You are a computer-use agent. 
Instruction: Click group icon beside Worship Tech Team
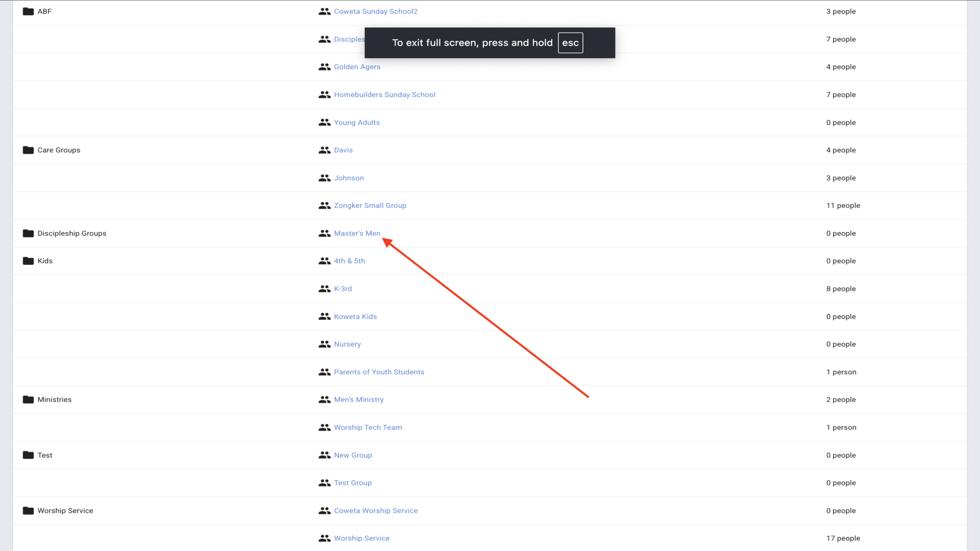click(x=324, y=428)
